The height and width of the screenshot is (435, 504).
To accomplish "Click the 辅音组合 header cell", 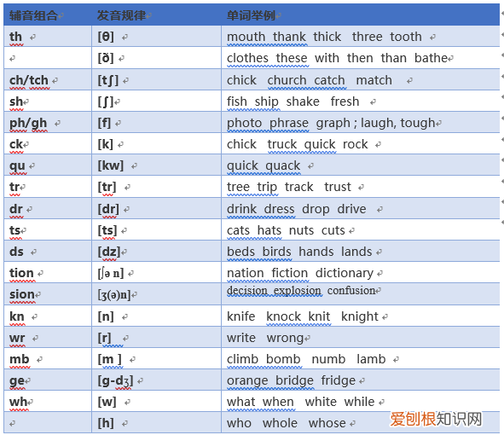I will 48,14.
